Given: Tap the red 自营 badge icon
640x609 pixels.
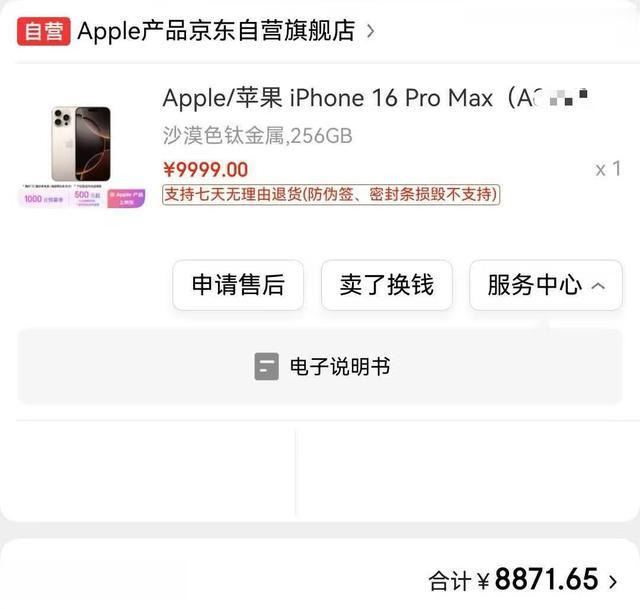Looking at the screenshot, I should (x=43, y=31).
